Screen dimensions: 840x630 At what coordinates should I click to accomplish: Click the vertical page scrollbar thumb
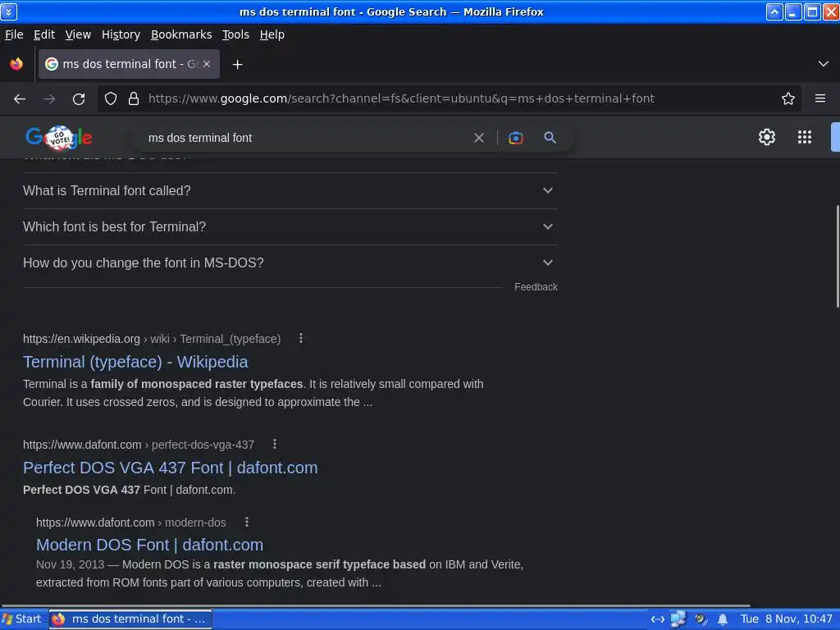pyautogui.click(x=837, y=256)
